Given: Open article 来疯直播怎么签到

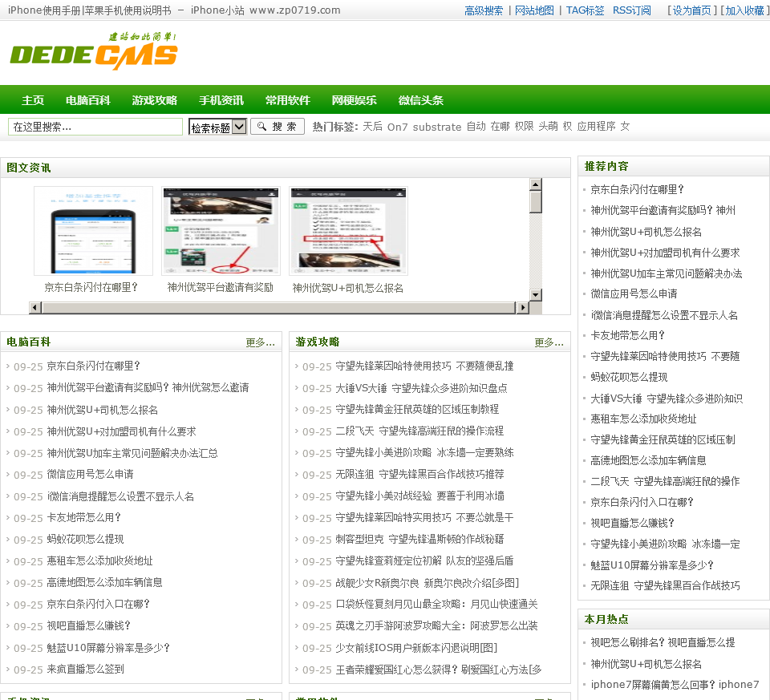Looking at the screenshot, I should point(86,669).
